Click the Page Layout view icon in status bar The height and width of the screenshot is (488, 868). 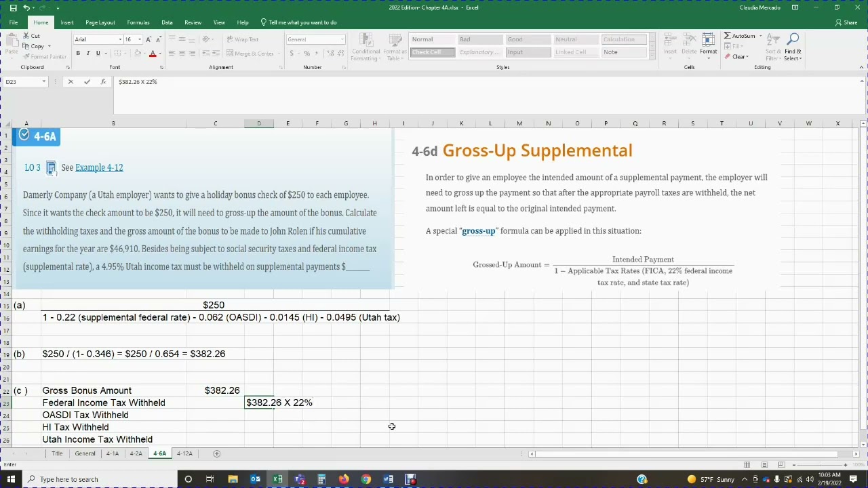pos(764,464)
